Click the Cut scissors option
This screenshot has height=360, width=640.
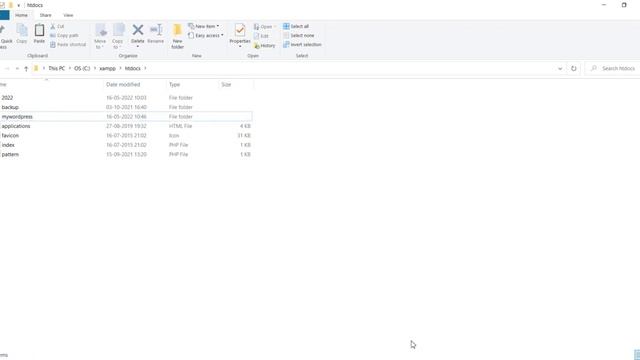pos(57,27)
